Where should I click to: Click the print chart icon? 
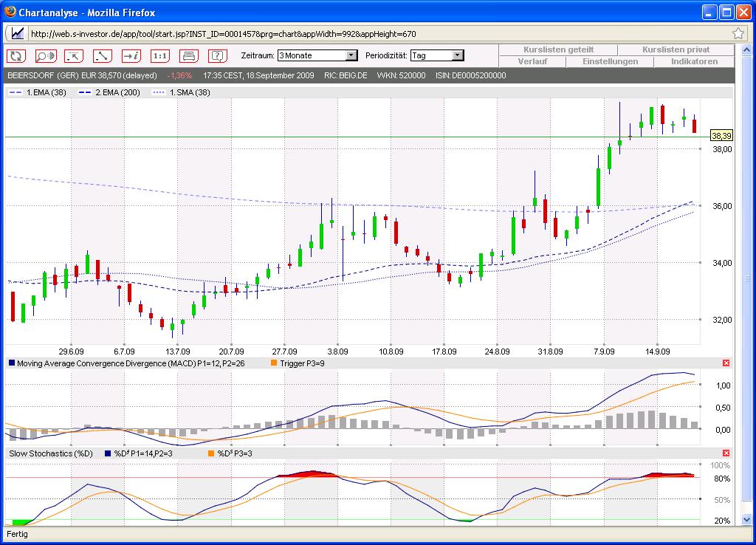coord(189,55)
